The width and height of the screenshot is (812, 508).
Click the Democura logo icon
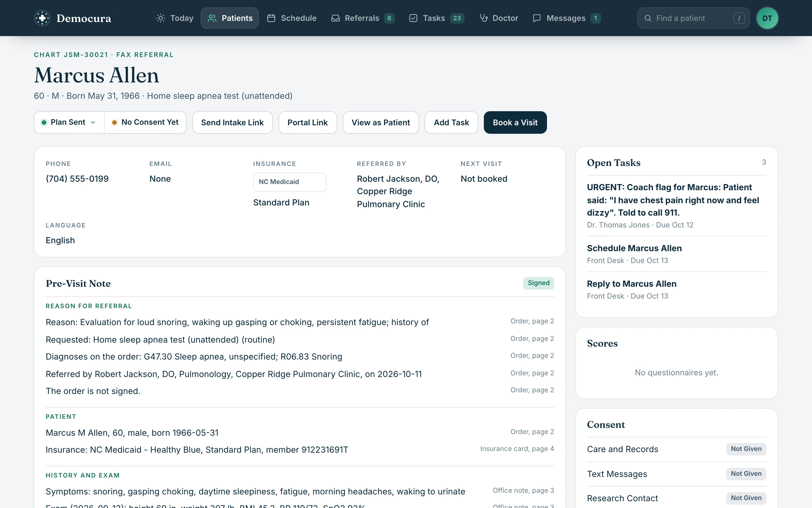42,18
